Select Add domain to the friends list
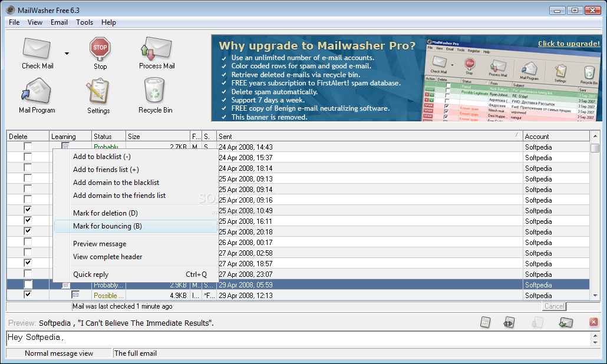 tap(136, 196)
